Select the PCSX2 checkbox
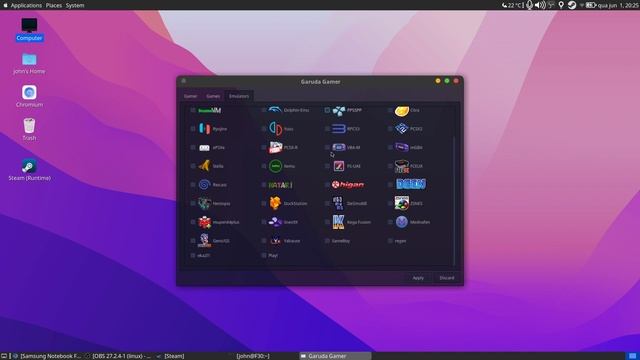Viewport: 640px width, 360px height. [x=390, y=129]
